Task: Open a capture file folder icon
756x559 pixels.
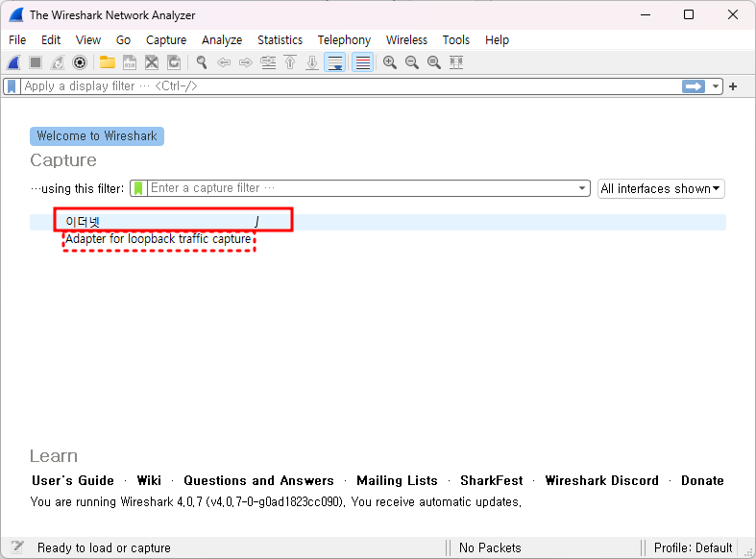Action: [108, 62]
